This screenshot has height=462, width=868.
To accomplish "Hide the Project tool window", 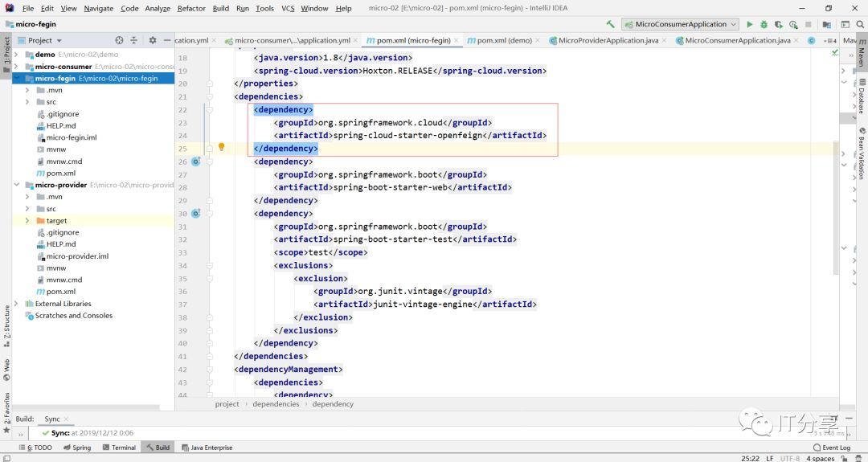I will (166, 40).
